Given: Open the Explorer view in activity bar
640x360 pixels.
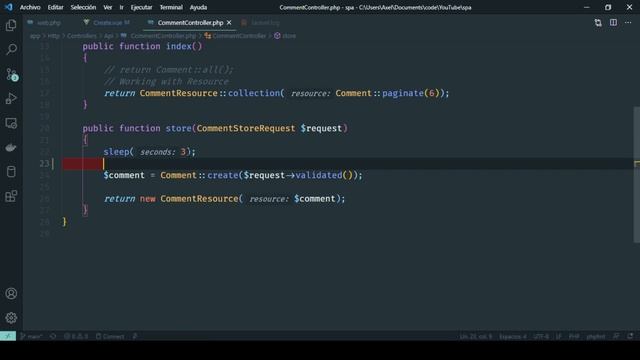Looking at the screenshot, I should 11,25.
